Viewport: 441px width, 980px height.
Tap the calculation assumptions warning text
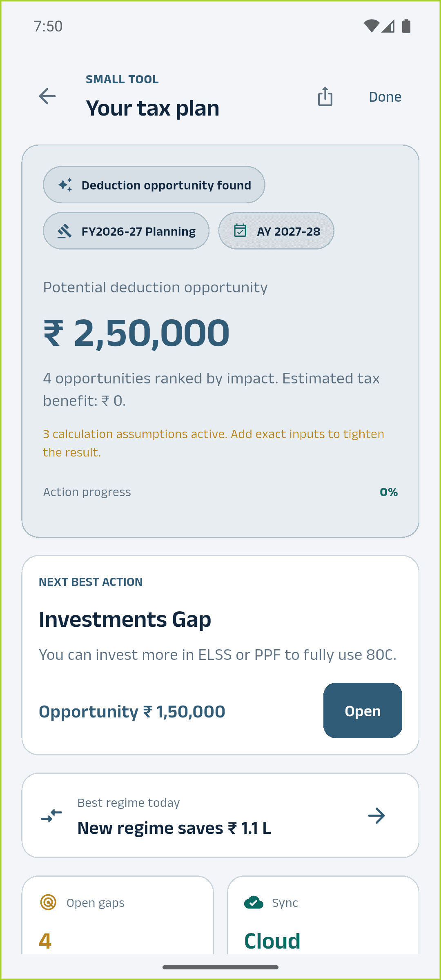[x=214, y=443]
